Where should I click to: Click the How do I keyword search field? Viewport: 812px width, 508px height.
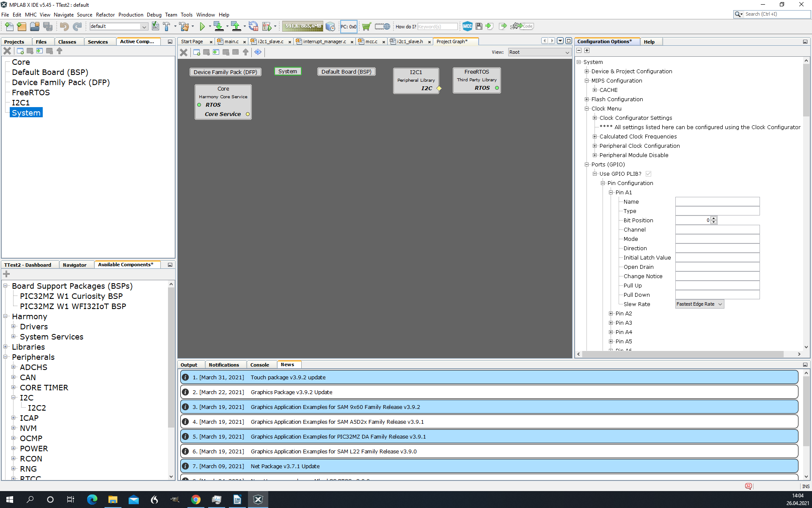coord(437,26)
